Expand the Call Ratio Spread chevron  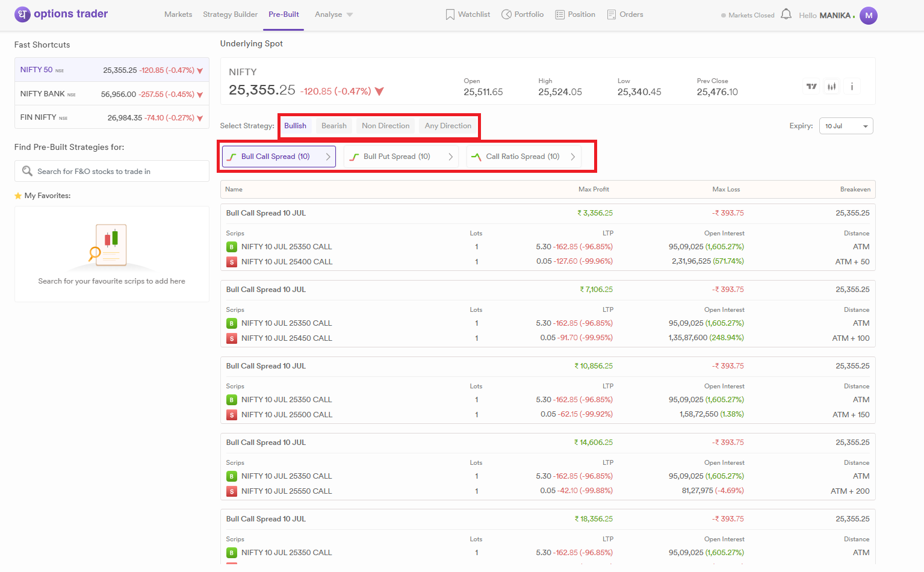click(x=572, y=157)
